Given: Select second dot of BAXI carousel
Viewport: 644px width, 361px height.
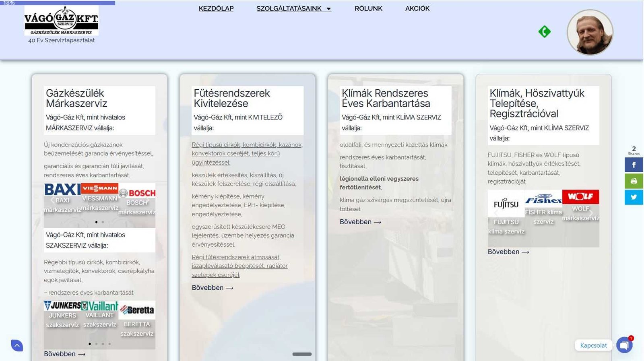Looking at the screenshot, I should (x=103, y=222).
